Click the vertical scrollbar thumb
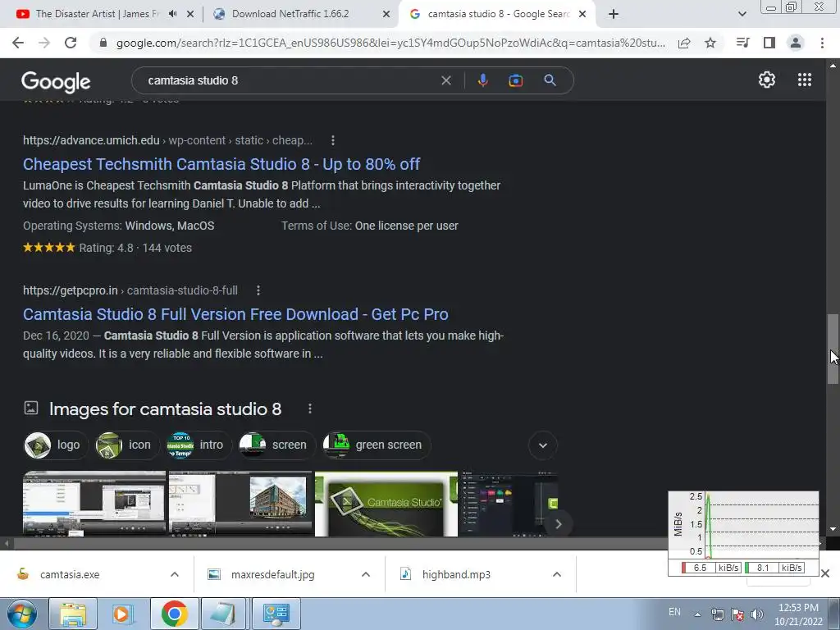Image resolution: width=840 pixels, height=630 pixels. [x=833, y=349]
